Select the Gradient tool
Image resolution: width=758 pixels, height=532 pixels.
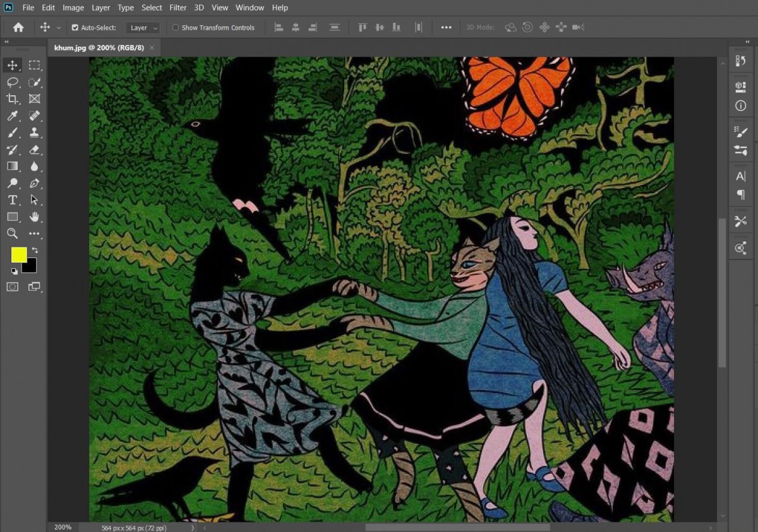(x=12, y=166)
